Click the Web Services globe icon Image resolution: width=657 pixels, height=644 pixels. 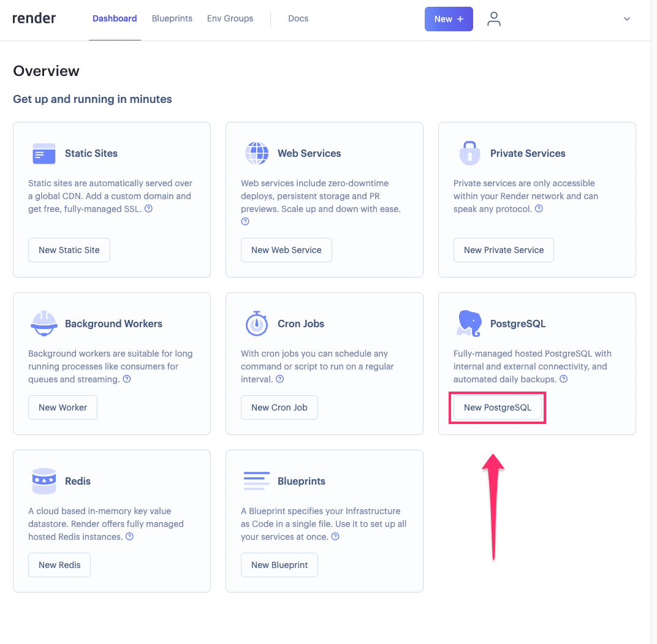pos(257,153)
